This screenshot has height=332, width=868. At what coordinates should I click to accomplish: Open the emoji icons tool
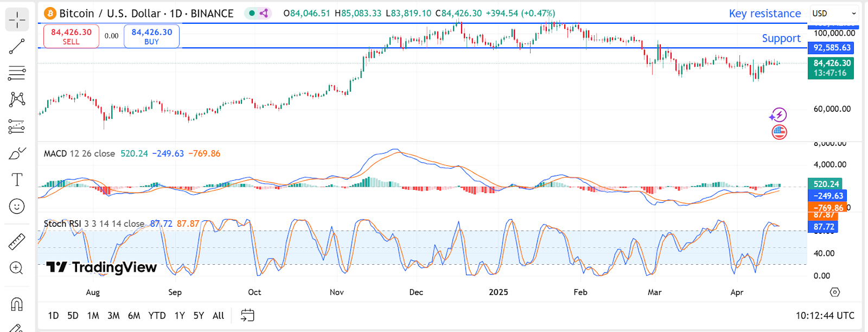(17, 206)
